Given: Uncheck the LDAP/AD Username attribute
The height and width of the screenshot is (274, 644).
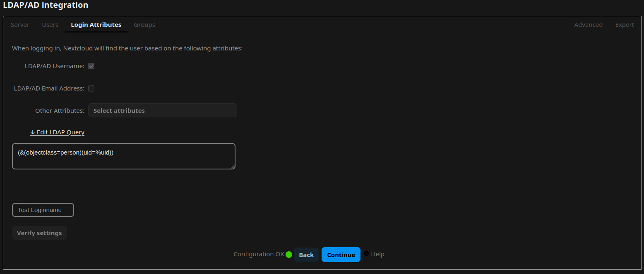Looking at the screenshot, I should point(91,66).
